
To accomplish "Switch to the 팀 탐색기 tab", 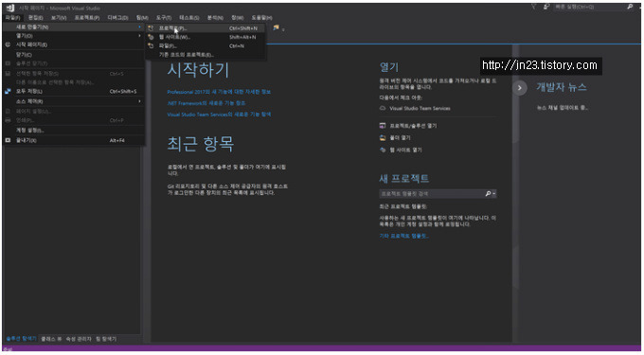I will coord(106,339).
